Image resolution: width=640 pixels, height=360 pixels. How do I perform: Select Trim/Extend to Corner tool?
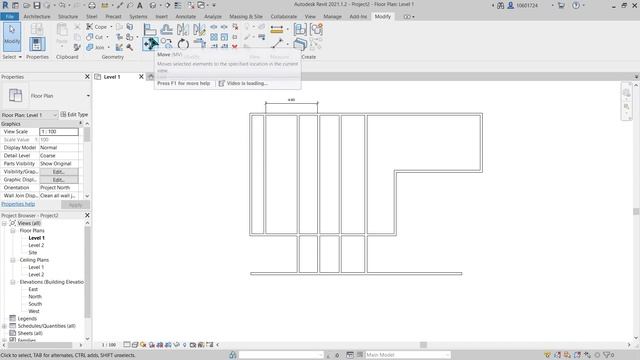tap(199, 43)
